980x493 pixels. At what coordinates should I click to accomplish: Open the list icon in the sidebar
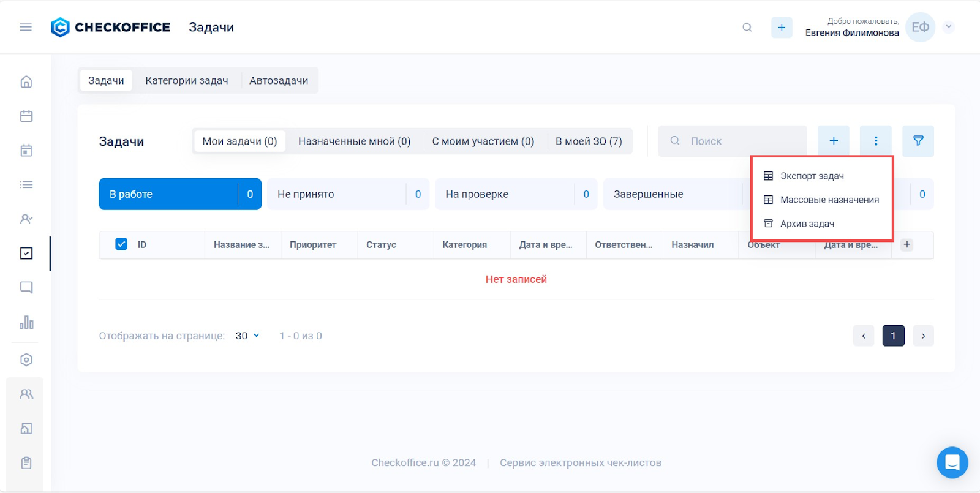[x=26, y=184]
